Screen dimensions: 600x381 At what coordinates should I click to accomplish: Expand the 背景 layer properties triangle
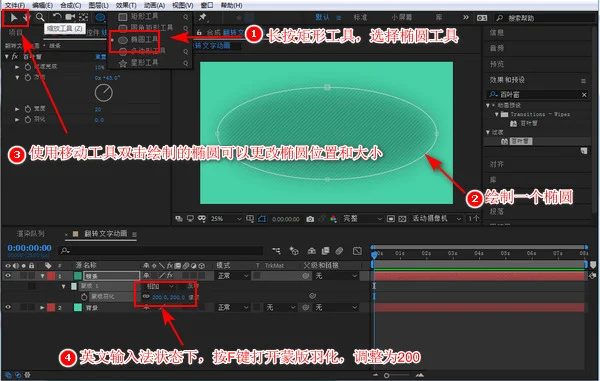pyautogui.click(x=42, y=307)
